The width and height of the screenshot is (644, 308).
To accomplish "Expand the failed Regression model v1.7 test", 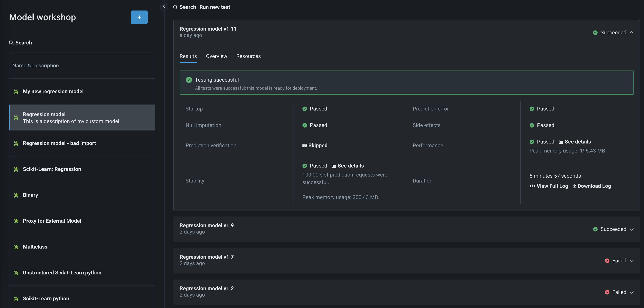I will (631, 261).
